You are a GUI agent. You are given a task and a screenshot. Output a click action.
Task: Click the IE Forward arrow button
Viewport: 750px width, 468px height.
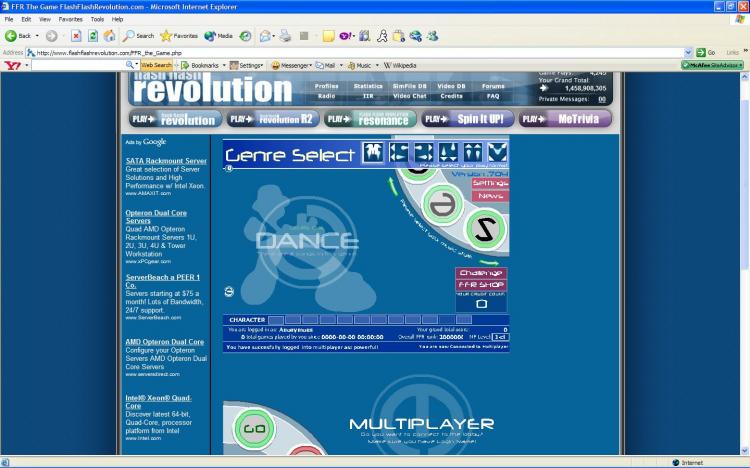(x=52, y=36)
